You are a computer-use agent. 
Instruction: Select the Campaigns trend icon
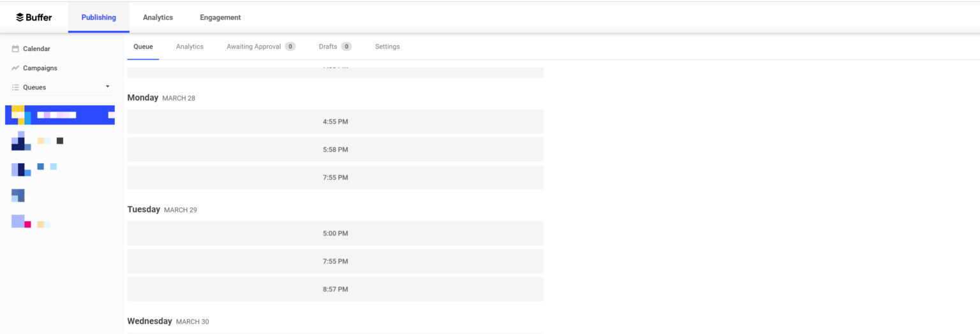pyautogui.click(x=15, y=68)
